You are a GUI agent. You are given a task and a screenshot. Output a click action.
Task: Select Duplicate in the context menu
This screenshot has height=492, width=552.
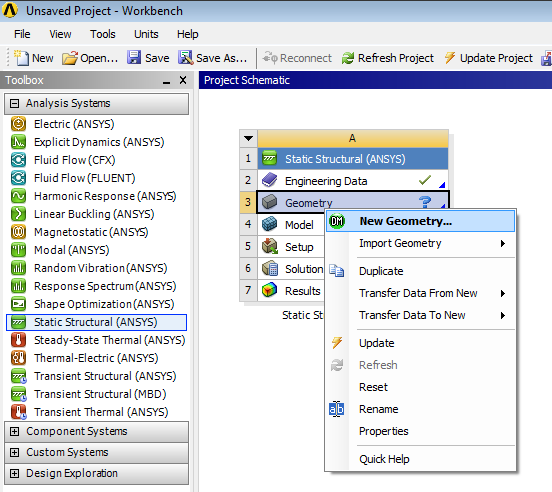pyautogui.click(x=420, y=271)
